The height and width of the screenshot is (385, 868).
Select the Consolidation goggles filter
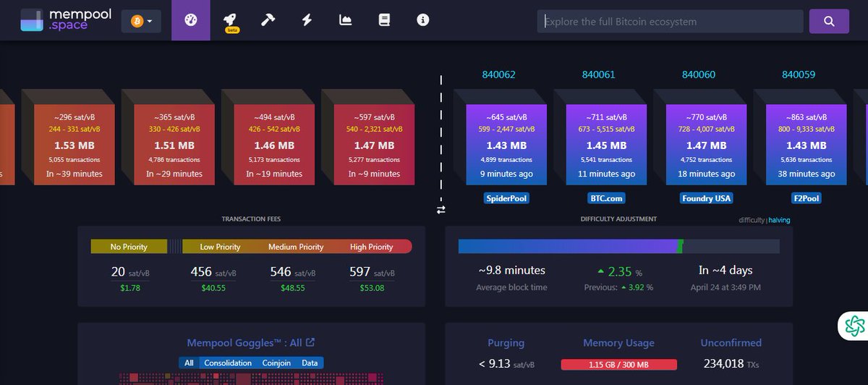click(228, 363)
